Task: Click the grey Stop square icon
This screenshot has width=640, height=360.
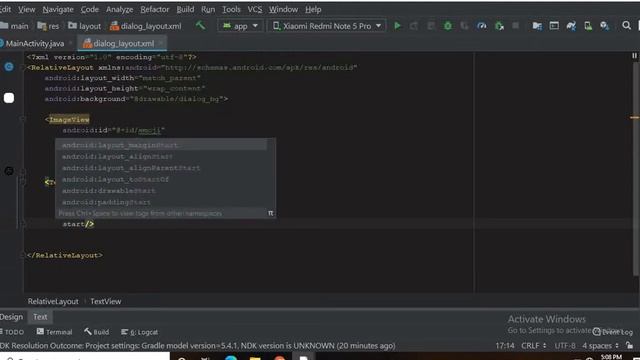Action: (x=516, y=26)
